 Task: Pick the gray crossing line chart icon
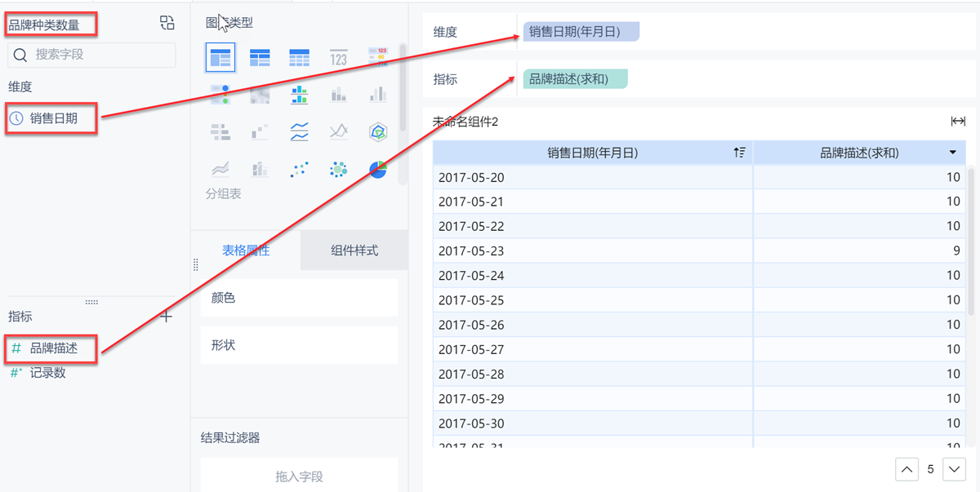[339, 131]
